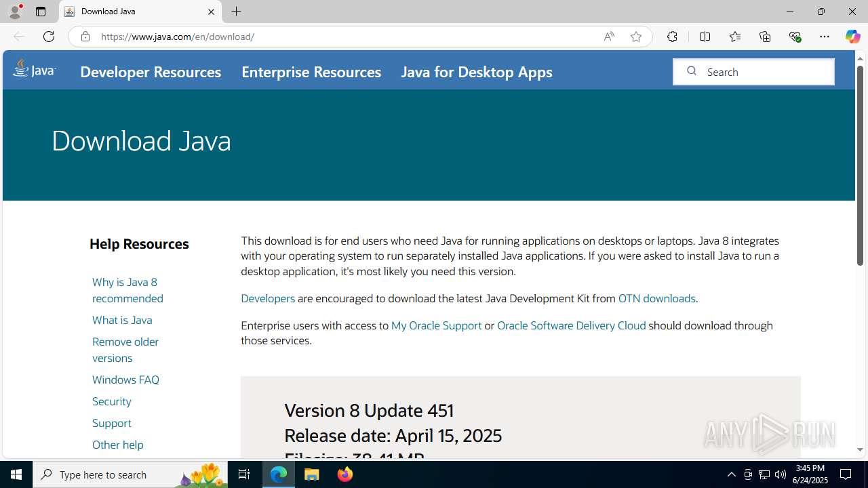Add this page to favorites
The width and height of the screenshot is (868, 488).
pos(636,37)
